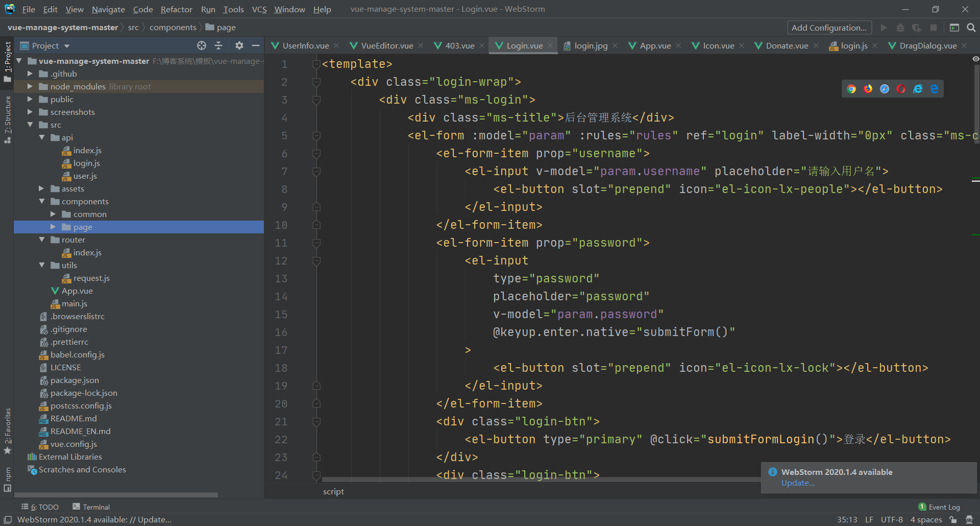This screenshot has width=980, height=526.
Task: Click the Update link in notification
Action: [798, 483]
